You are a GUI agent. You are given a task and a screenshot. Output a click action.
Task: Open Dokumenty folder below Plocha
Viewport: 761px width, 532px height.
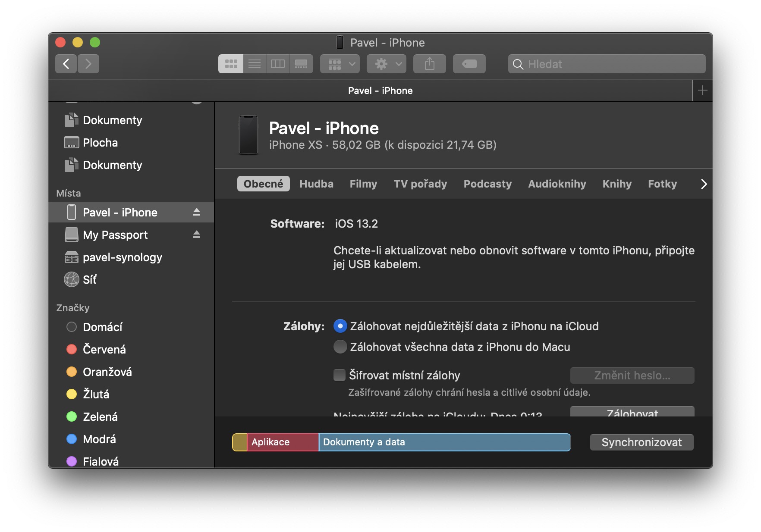click(131, 165)
